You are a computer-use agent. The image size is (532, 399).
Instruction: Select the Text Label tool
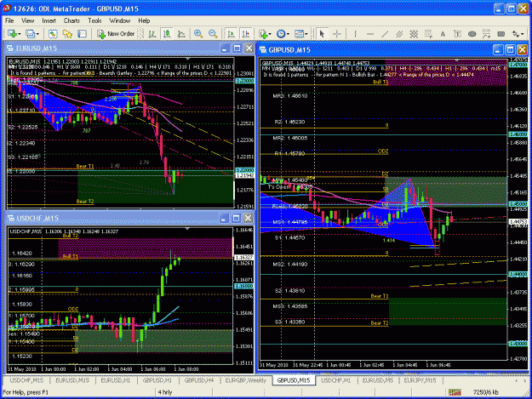point(457,33)
